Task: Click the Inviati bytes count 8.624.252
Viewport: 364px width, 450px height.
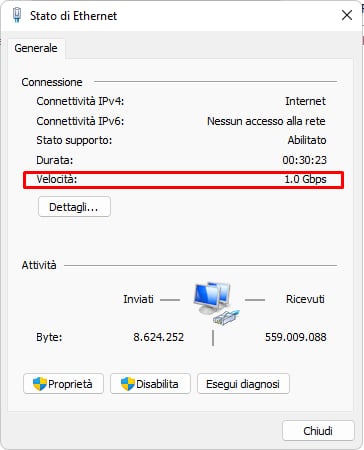Action: pyautogui.click(x=159, y=337)
